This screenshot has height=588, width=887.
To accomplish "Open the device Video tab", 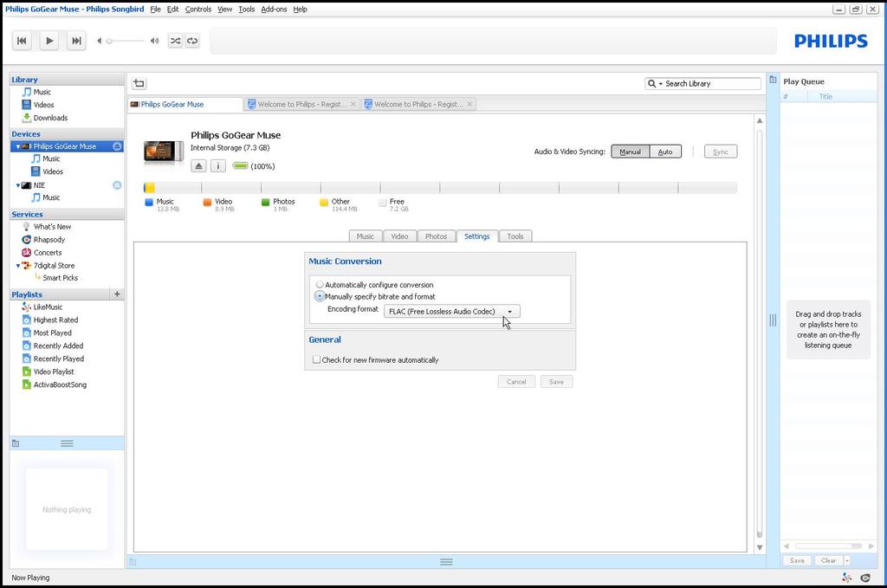I will tap(399, 236).
